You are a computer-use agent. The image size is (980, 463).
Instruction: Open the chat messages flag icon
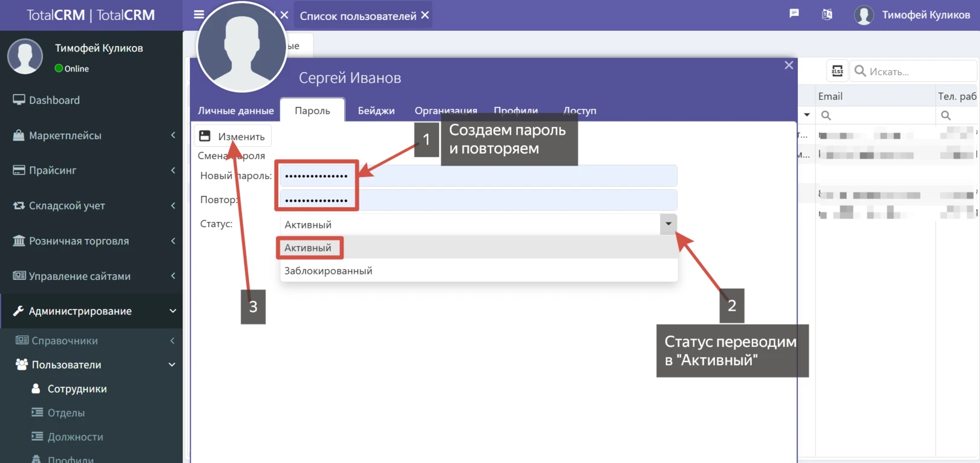click(794, 14)
